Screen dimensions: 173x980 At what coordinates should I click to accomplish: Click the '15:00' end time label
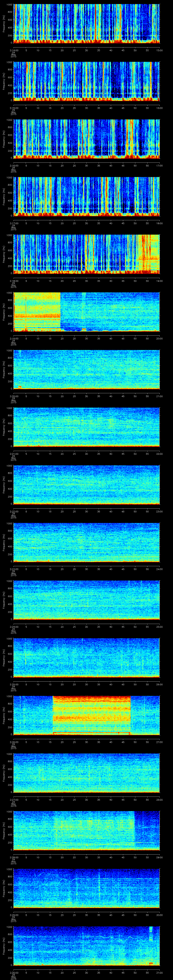[160, 50]
